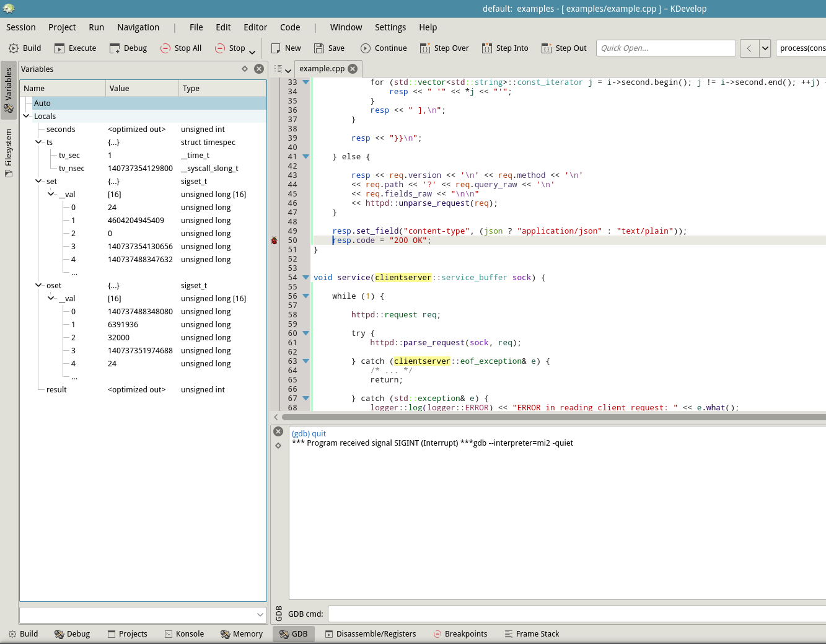Open the Run menu
The width and height of the screenshot is (826, 644).
(96, 27)
